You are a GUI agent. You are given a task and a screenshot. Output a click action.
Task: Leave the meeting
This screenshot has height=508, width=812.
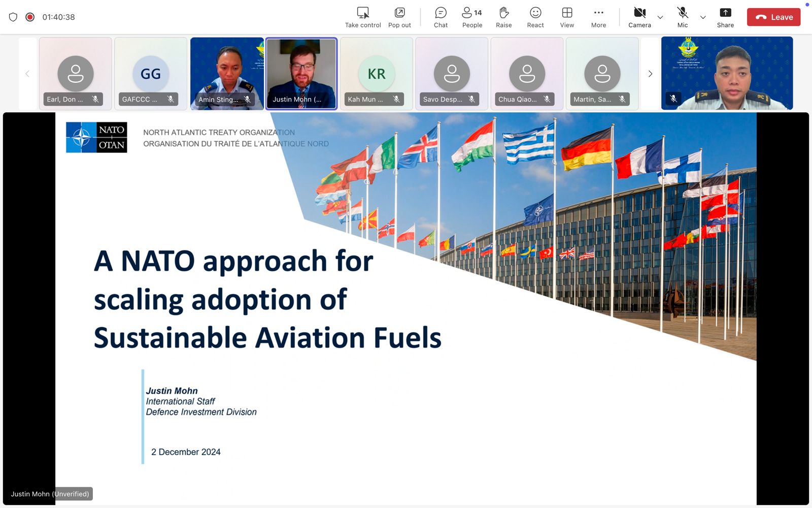point(773,17)
